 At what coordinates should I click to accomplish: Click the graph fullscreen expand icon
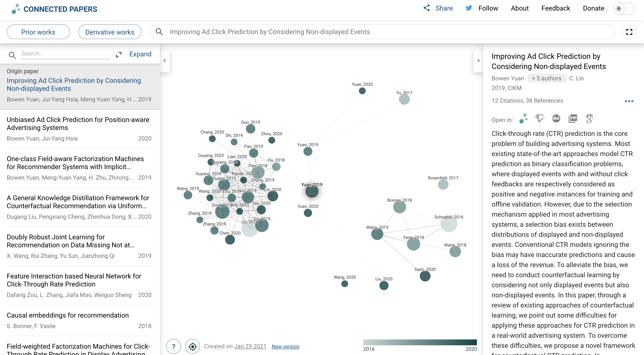click(629, 32)
